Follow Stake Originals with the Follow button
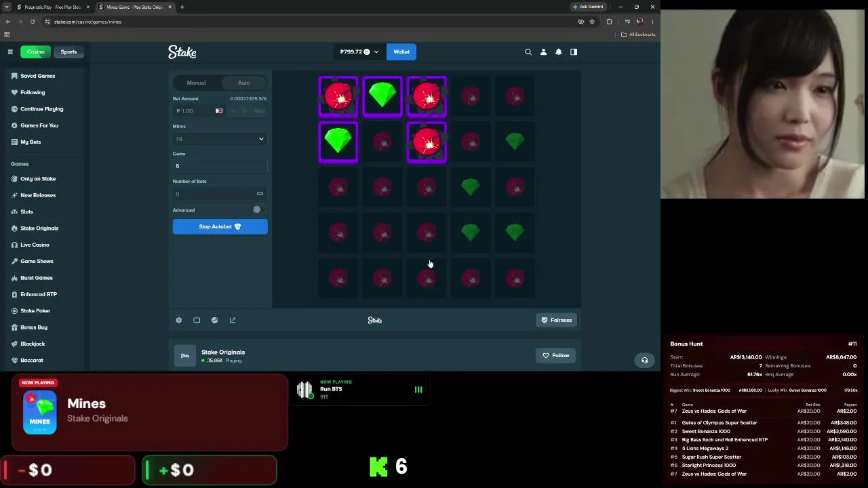This screenshot has height=488, width=868. coord(555,355)
